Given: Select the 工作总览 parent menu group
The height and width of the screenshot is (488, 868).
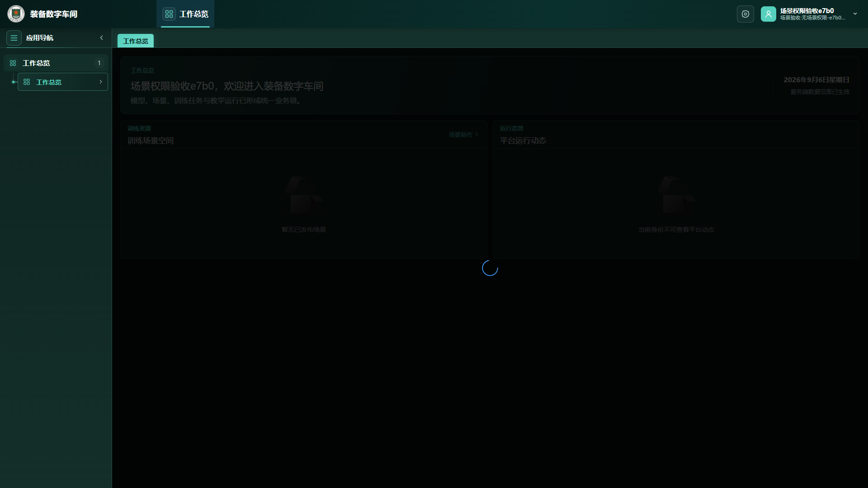Looking at the screenshot, I should [x=56, y=63].
